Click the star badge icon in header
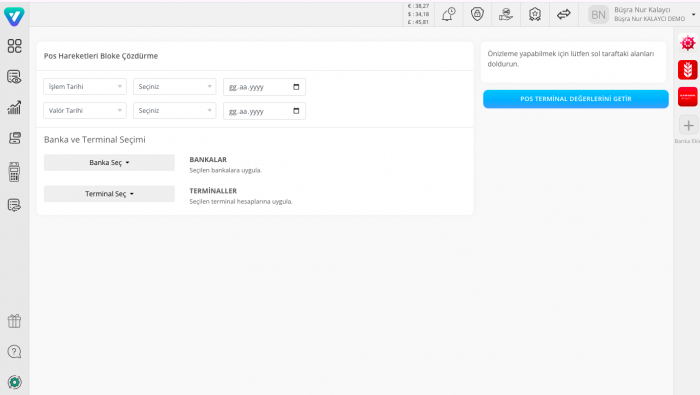 point(535,14)
